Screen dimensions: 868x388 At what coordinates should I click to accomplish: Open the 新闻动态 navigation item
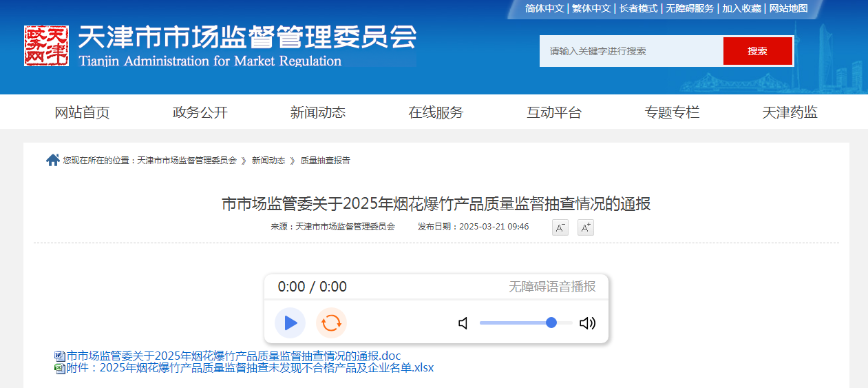click(318, 112)
